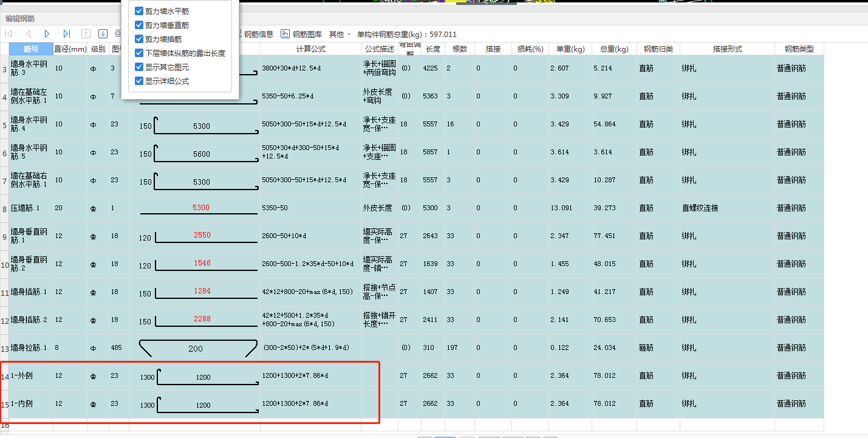Viewport: 868px width, 438px height.
Task: Click unit weight 13.091 cell
Action: [570, 209]
